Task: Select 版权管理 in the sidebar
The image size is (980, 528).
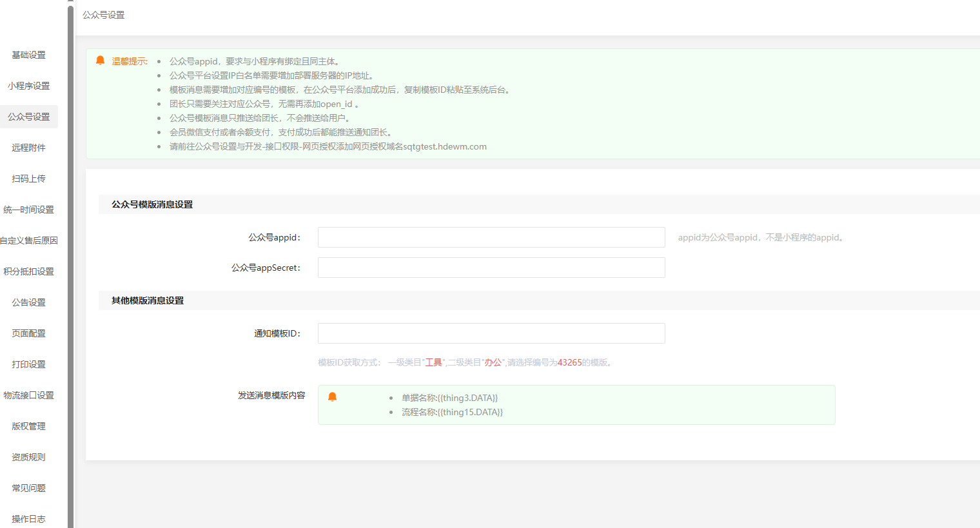Action: 29,426
